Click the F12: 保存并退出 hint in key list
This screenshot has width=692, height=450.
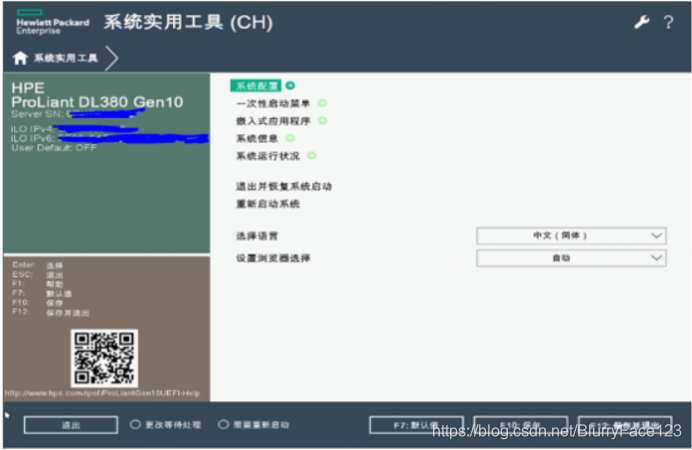click(x=51, y=312)
